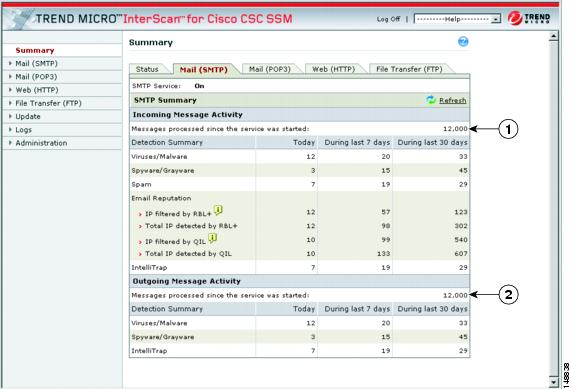Click the red arrow bullet beside Total IP detected by QIL
The width and height of the screenshot is (571, 389).
[140, 254]
